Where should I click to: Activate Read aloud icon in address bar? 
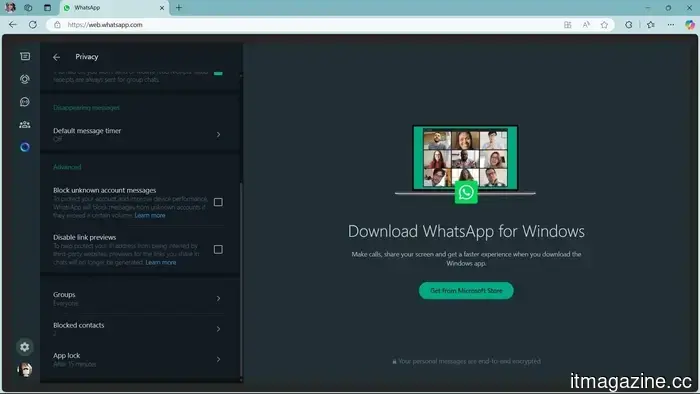tap(586, 25)
